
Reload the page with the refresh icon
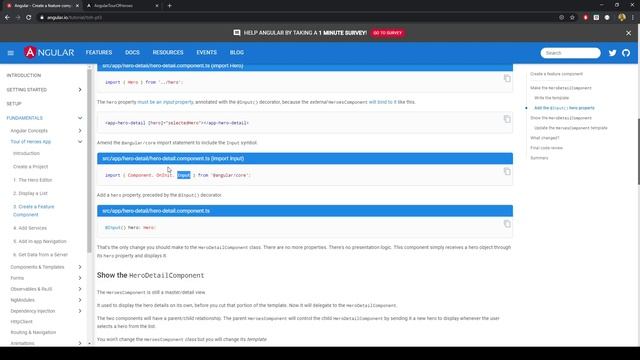pos(29,18)
